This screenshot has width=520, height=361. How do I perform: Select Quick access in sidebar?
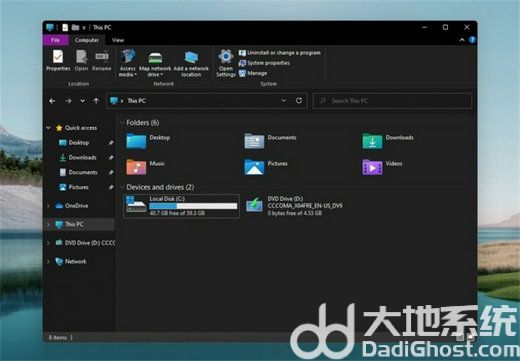(77, 128)
